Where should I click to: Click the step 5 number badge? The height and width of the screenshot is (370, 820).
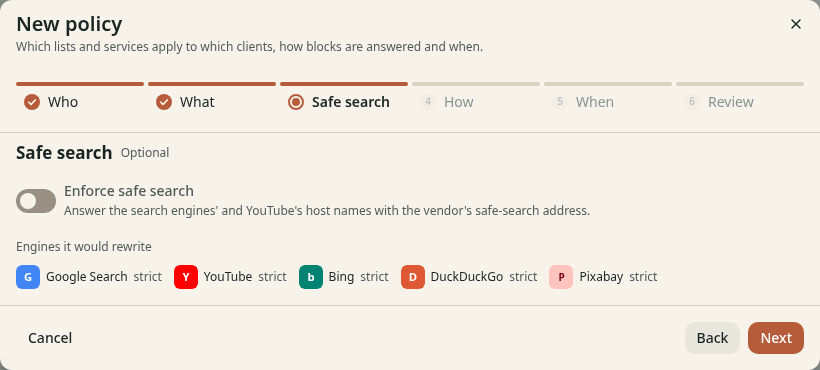pos(560,102)
